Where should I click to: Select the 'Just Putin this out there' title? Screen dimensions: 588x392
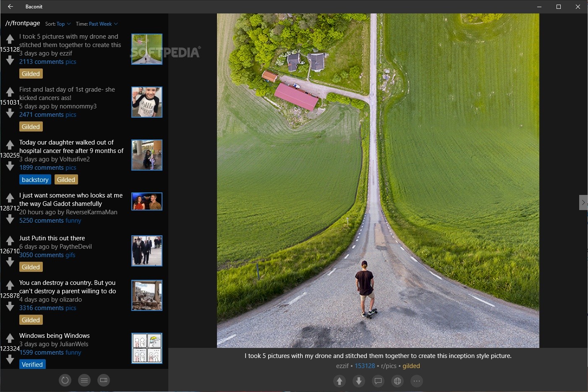coord(52,238)
